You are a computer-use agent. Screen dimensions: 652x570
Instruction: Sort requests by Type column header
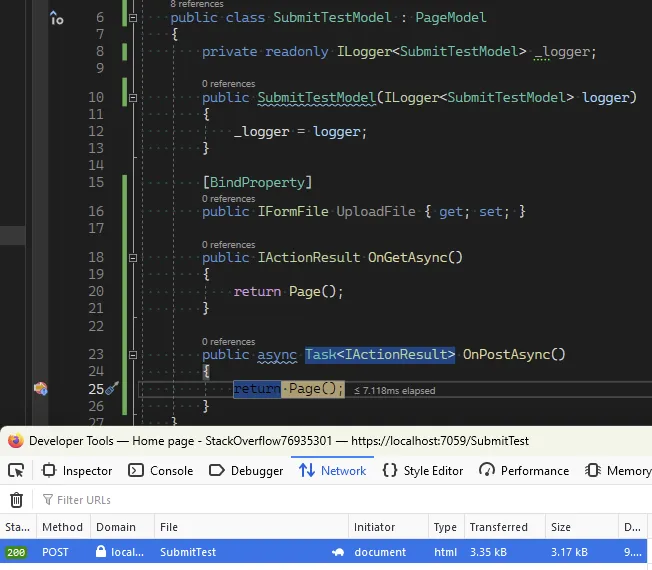coord(445,527)
